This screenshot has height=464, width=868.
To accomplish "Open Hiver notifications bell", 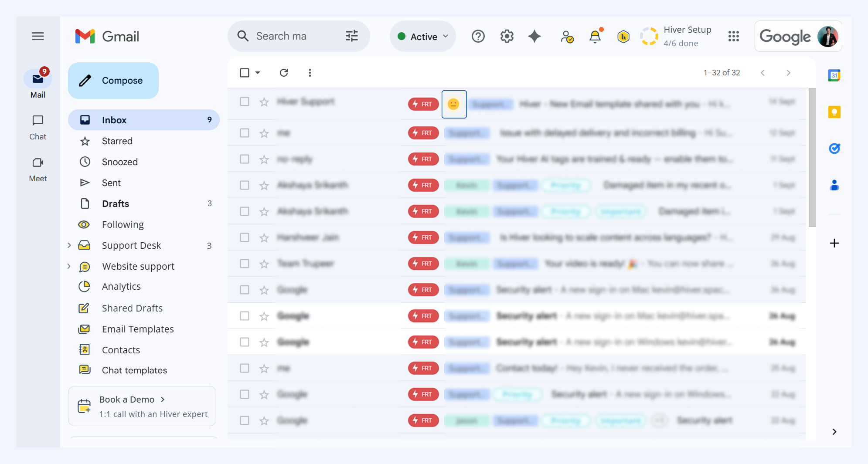I will click(595, 36).
